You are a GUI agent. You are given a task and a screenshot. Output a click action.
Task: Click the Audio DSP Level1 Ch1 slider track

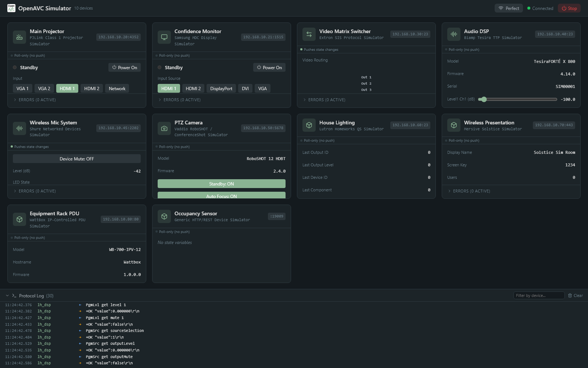pyautogui.click(x=517, y=99)
